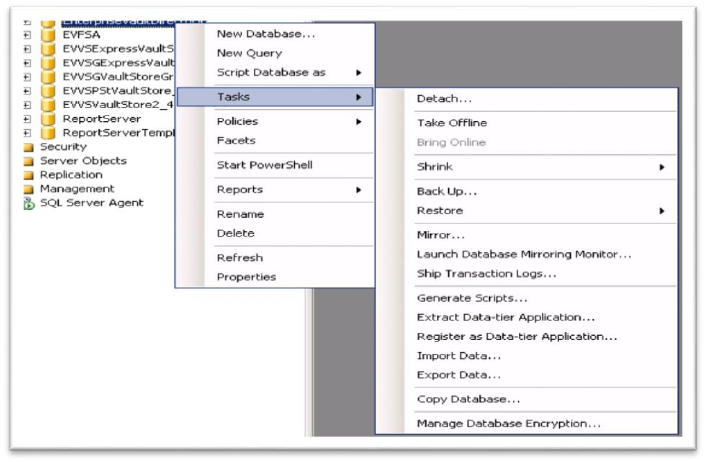Click the EVVSExpressVault database cylinder icon
The width and height of the screenshot is (705, 462).
point(48,49)
